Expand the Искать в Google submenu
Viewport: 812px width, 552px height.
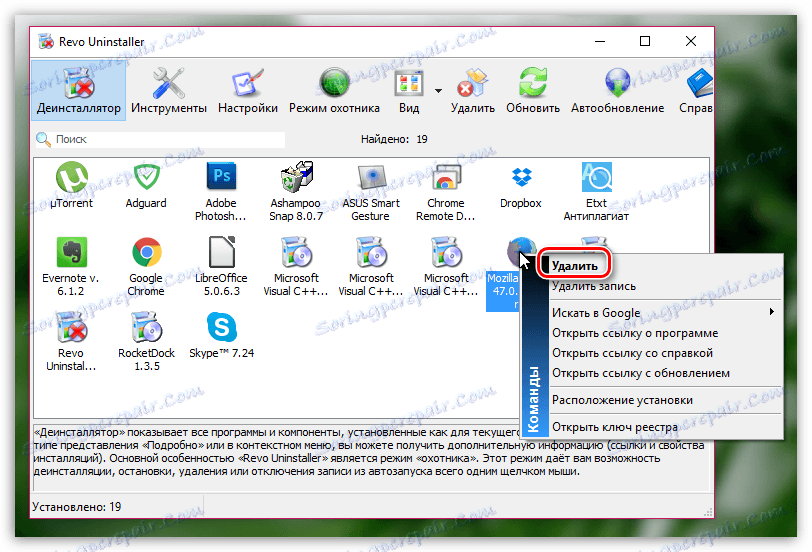(x=665, y=312)
